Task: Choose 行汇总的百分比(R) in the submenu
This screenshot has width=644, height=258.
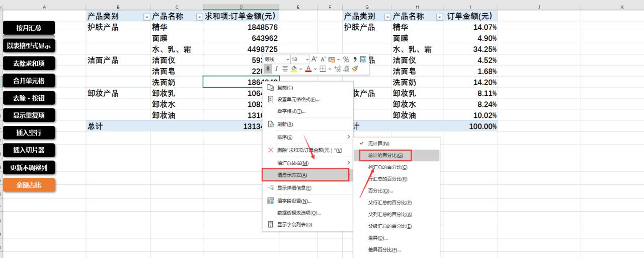Action: tap(396, 179)
